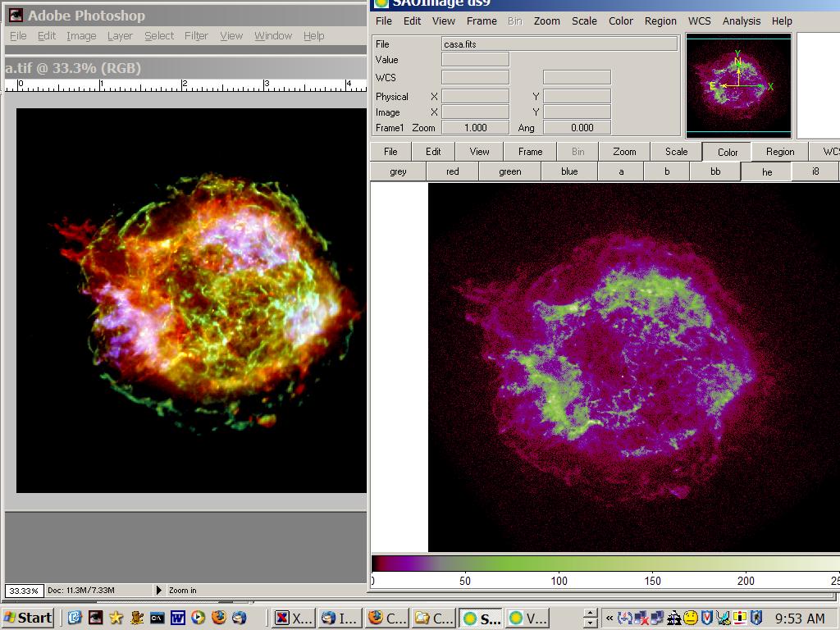Select the green colormap button
The width and height of the screenshot is (840, 630).
[510, 171]
